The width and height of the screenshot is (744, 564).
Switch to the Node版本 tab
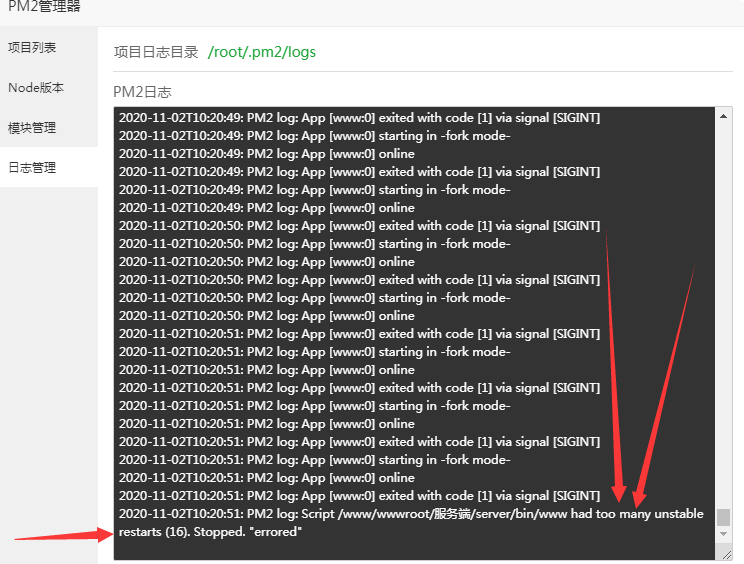pyautogui.click(x=49, y=88)
